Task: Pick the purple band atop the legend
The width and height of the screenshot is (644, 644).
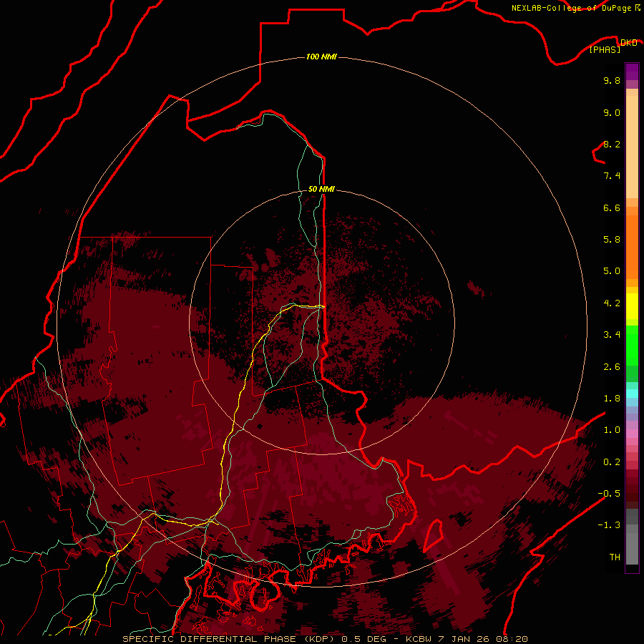Action: click(x=632, y=72)
